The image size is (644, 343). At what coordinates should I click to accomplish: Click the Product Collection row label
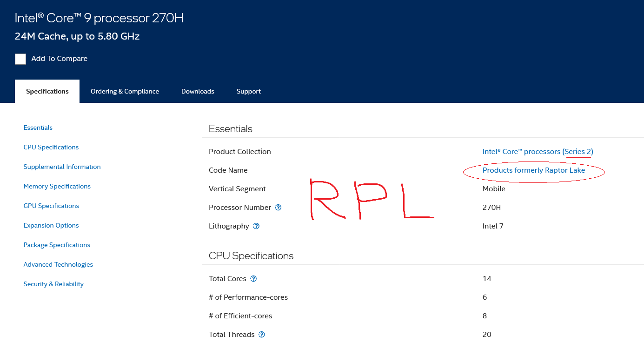pyautogui.click(x=240, y=152)
